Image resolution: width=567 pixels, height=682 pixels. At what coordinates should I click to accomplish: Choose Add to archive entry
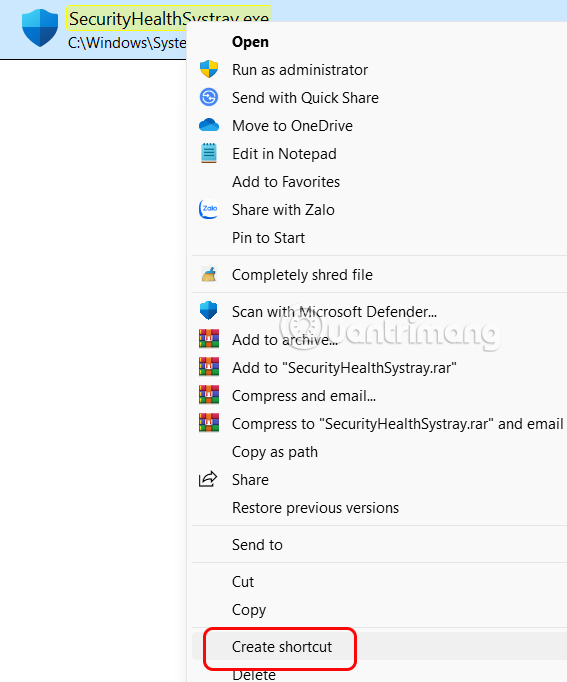(285, 340)
